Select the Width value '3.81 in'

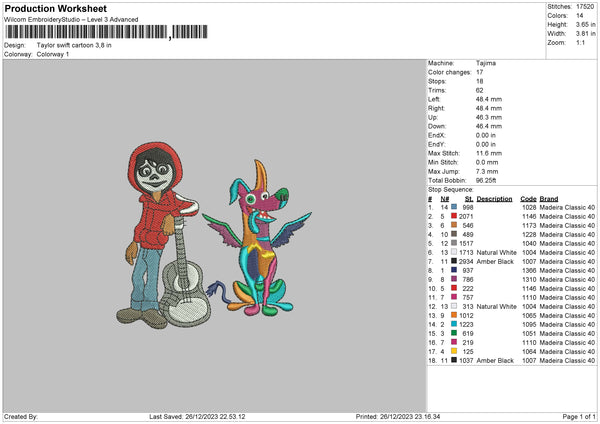point(586,34)
